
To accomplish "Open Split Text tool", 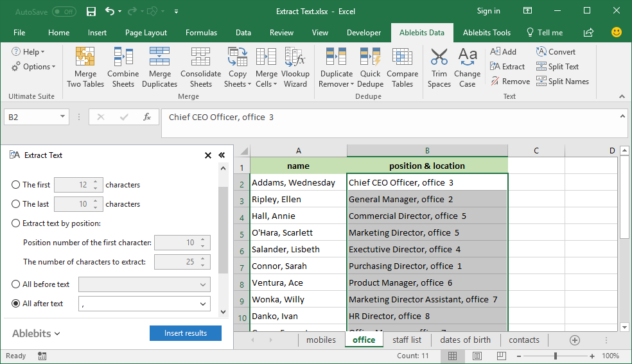I will click(x=557, y=66).
